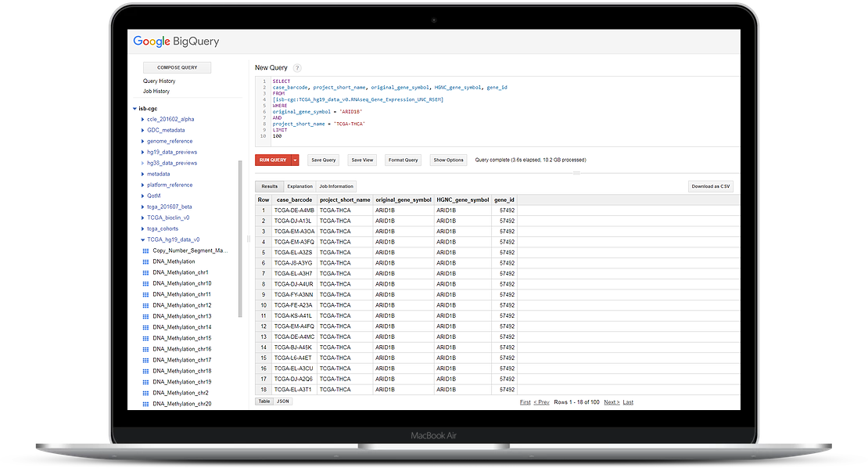Select the JSON view tab
This screenshot has width=868, height=468.
283,401
